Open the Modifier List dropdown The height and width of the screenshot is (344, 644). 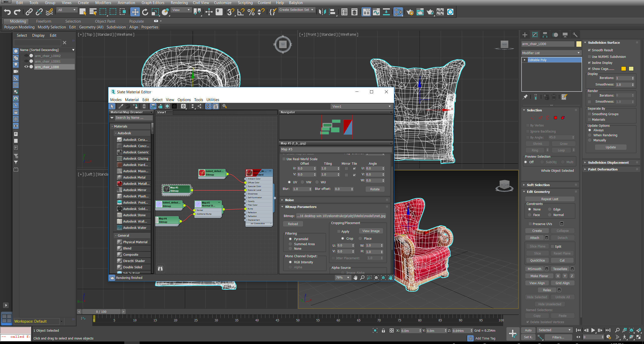pyautogui.click(x=551, y=53)
